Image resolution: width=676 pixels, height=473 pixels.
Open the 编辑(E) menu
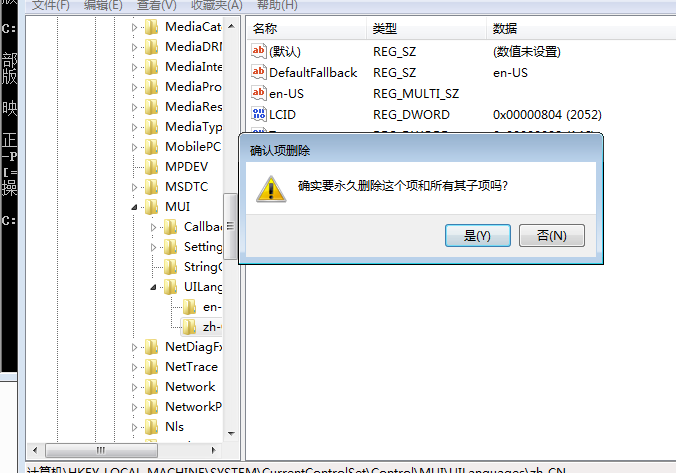point(103,5)
